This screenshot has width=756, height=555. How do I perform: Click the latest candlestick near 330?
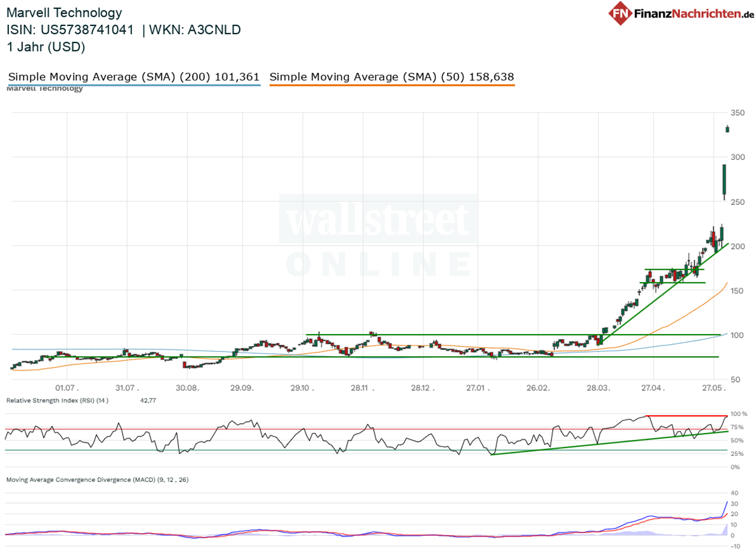click(728, 129)
